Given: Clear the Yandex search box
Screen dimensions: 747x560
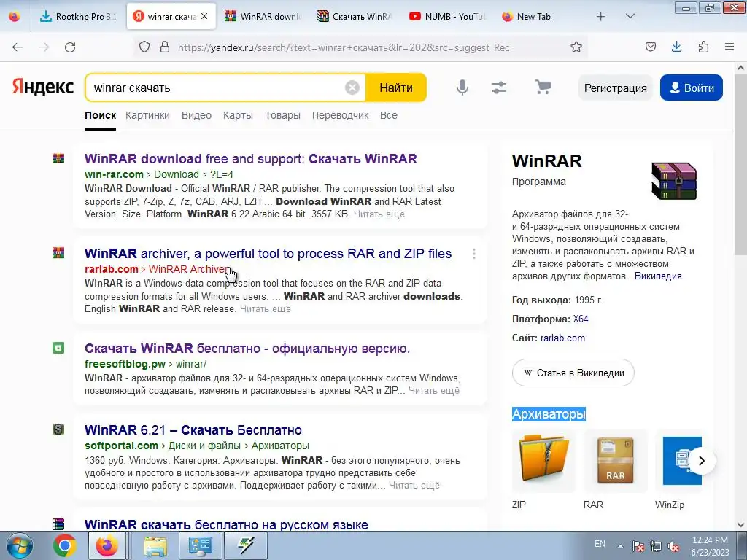Looking at the screenshot, I should (352, 87).
